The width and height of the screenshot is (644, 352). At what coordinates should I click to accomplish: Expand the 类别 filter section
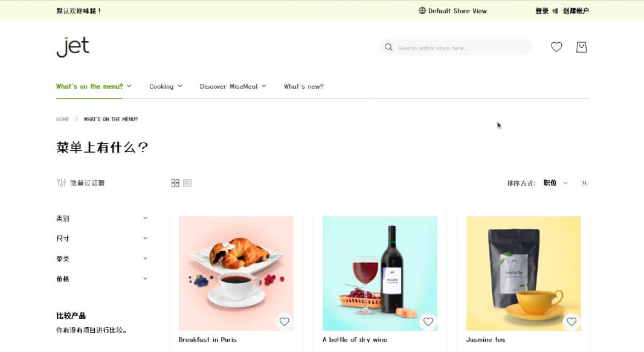pos(101,219)
